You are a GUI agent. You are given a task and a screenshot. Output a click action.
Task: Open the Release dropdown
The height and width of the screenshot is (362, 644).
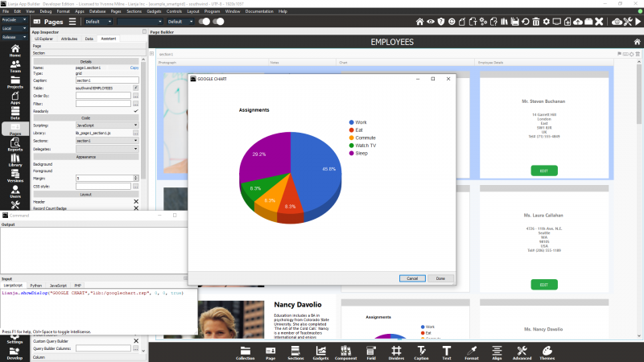tap(14, 37)
